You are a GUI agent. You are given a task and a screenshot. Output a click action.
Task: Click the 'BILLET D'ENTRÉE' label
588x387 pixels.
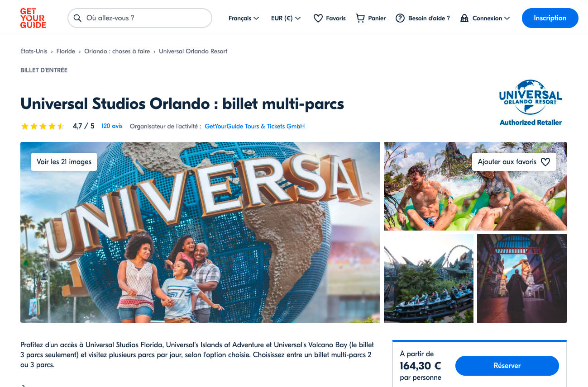(44, 70)
